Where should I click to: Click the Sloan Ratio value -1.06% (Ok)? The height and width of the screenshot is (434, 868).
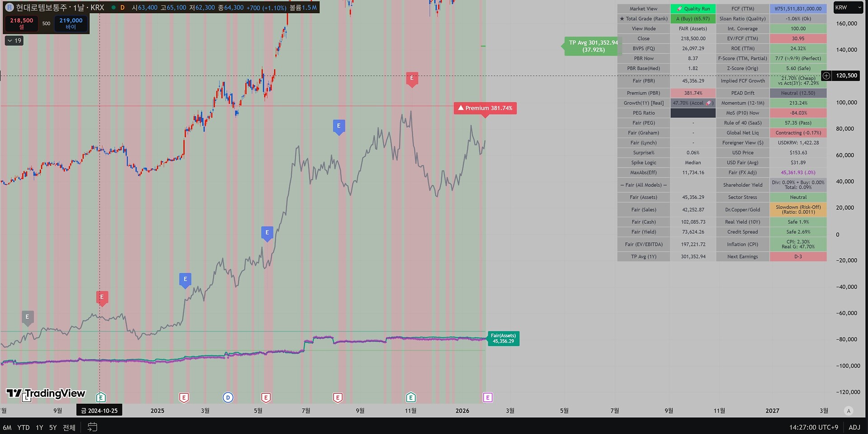tap(798, 19)
